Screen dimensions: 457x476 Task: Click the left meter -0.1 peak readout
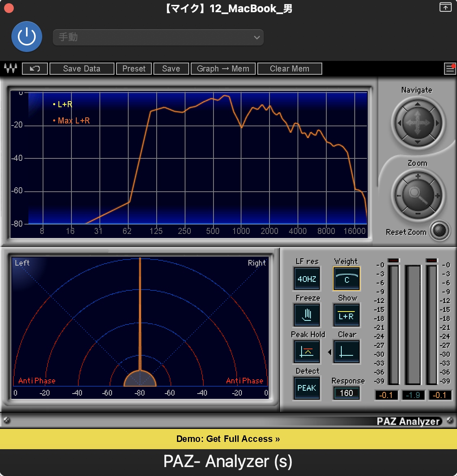[x=386, y=395]
